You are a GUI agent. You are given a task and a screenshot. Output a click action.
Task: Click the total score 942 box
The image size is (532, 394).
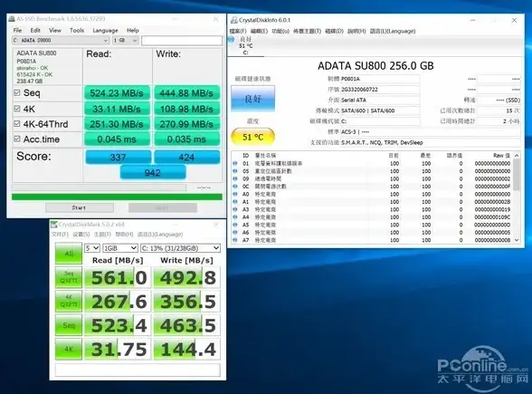[153, 172]
